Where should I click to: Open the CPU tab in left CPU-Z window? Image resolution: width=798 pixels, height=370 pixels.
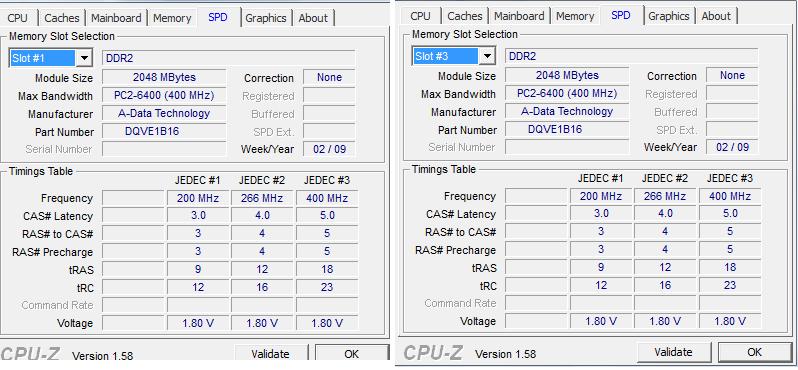[x=18, y=18]
